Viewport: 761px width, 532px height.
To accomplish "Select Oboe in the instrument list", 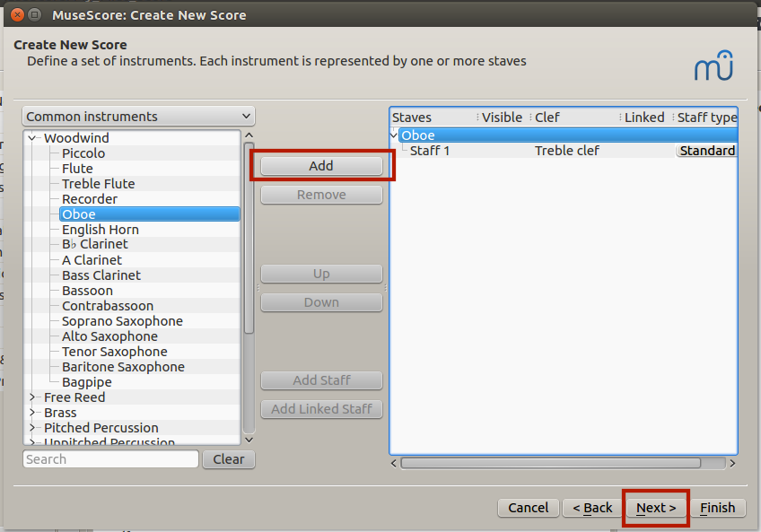I will (x=150, y=214).
